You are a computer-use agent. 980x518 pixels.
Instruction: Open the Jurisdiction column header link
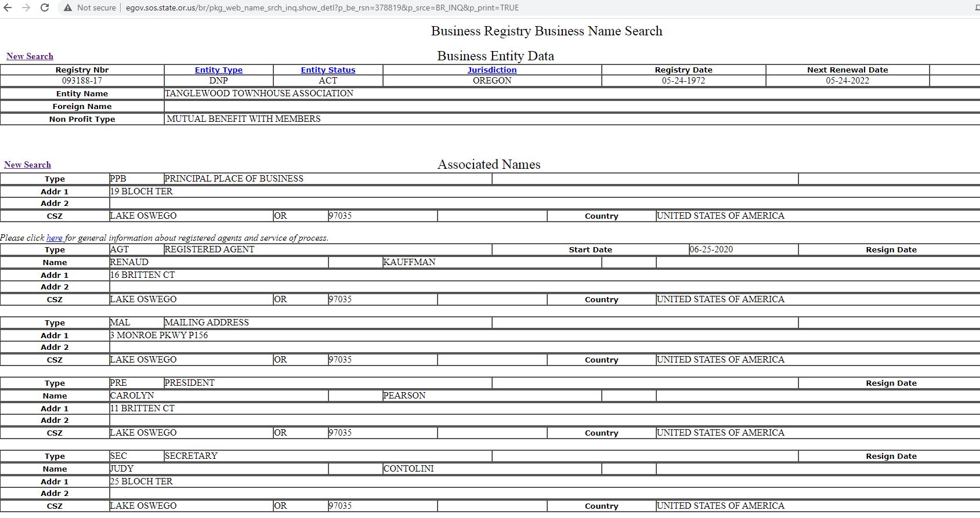coord(491,70)
